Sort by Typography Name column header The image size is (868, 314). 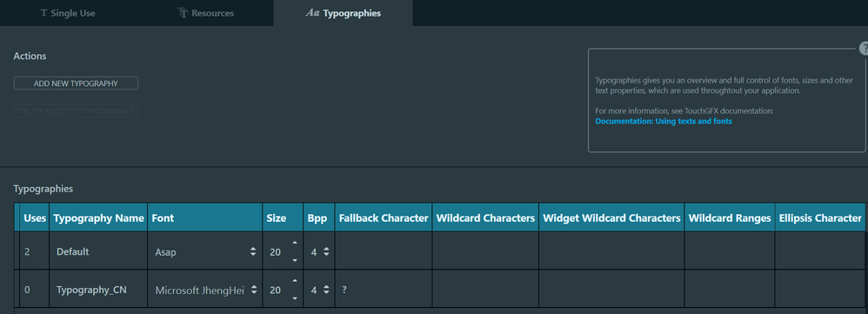click(x=98, y=218)
